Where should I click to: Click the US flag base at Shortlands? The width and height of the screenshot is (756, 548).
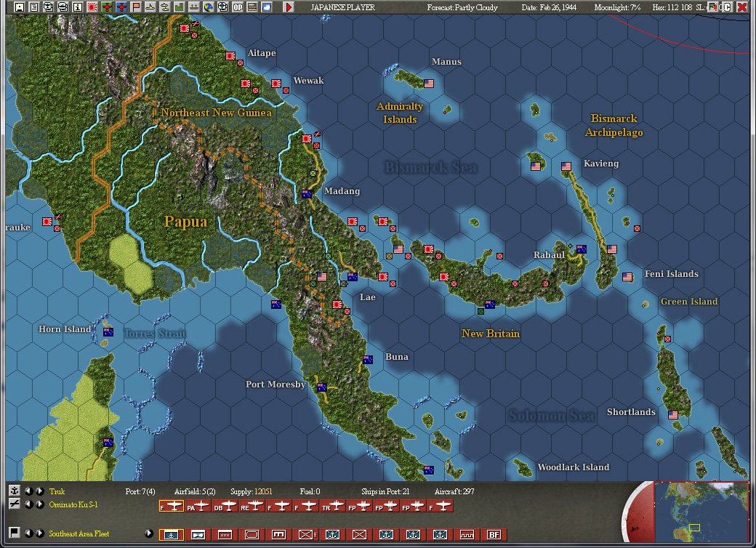point(673,414)
